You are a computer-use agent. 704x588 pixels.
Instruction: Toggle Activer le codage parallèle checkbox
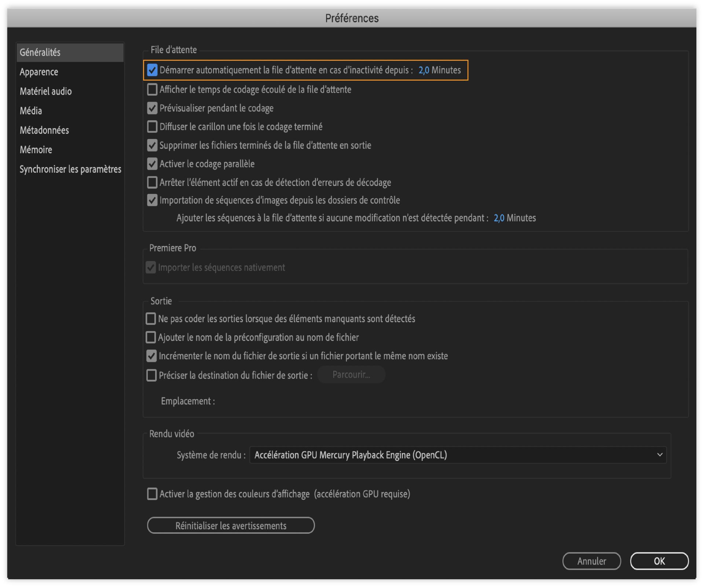pos(152,164)
